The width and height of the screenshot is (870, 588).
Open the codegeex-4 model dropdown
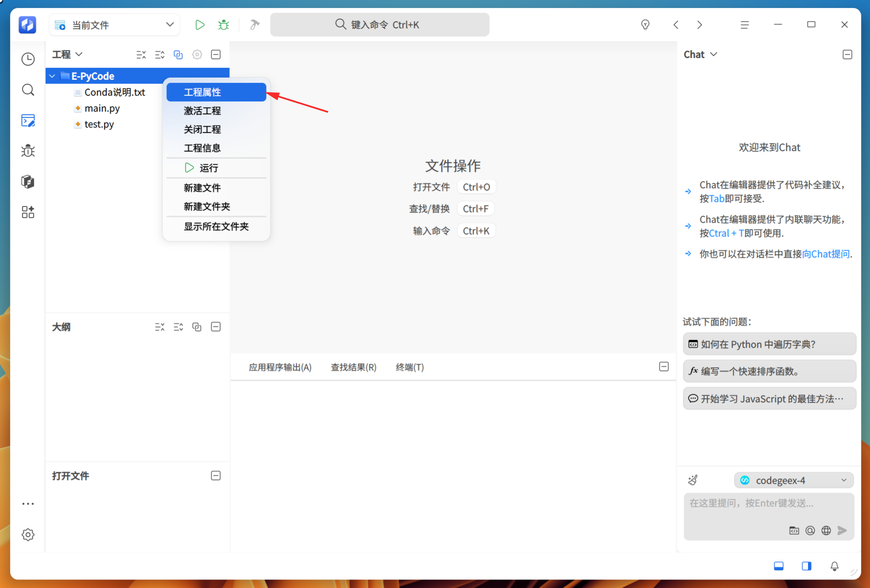[794, 480]
